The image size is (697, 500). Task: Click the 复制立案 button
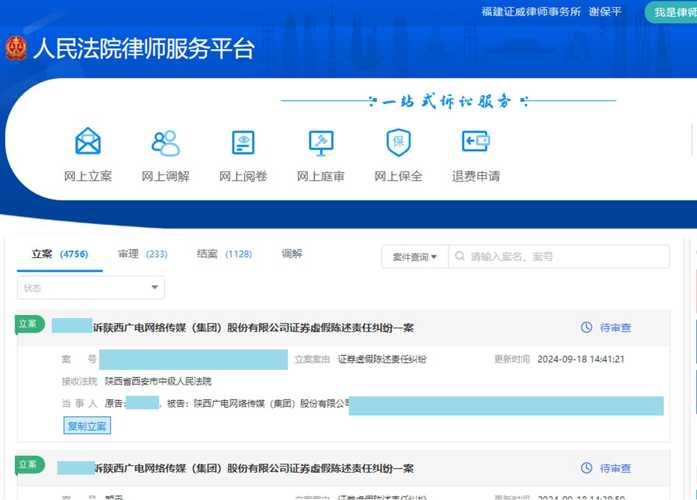(x=87, y=426)
